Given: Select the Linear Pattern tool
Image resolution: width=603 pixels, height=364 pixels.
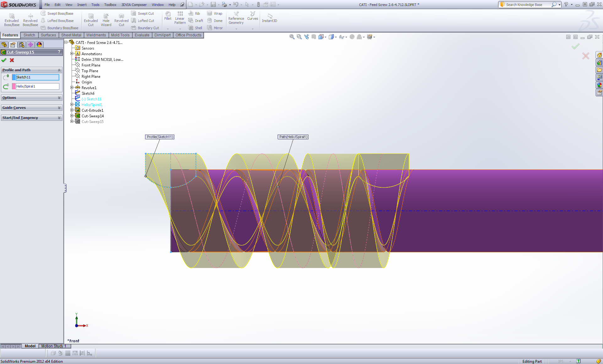Looking at the screenshot, I should [x=180, y=18].
